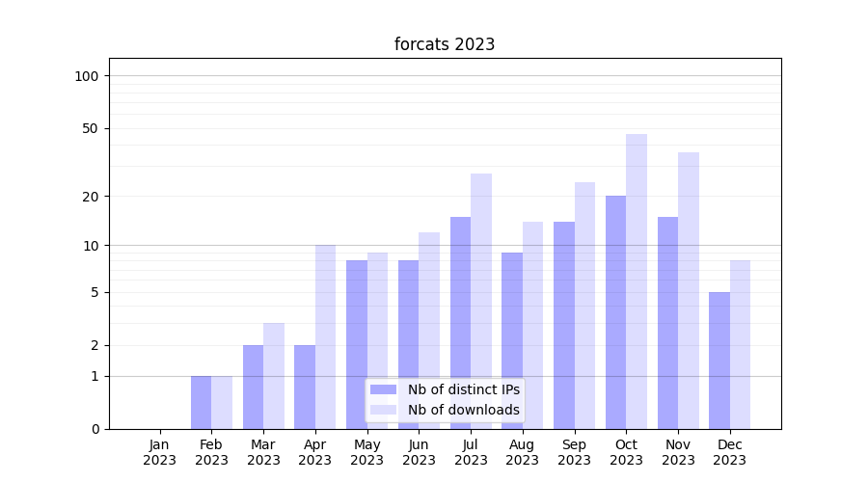Click the 'Aug 2023' x-axis label
This screenshot has width=868, height=482.
523,452
